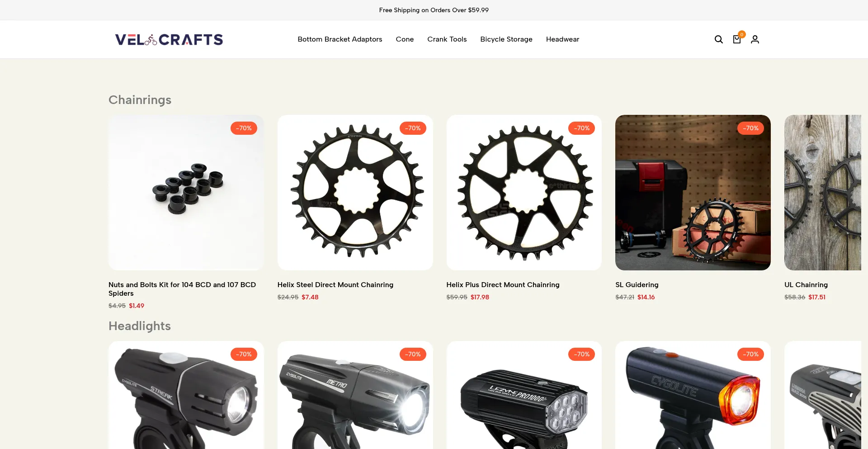This screenshot has width=868, height=449.
Task: Select Crank Tools in navigation
Action: click(x=447, y=39)
